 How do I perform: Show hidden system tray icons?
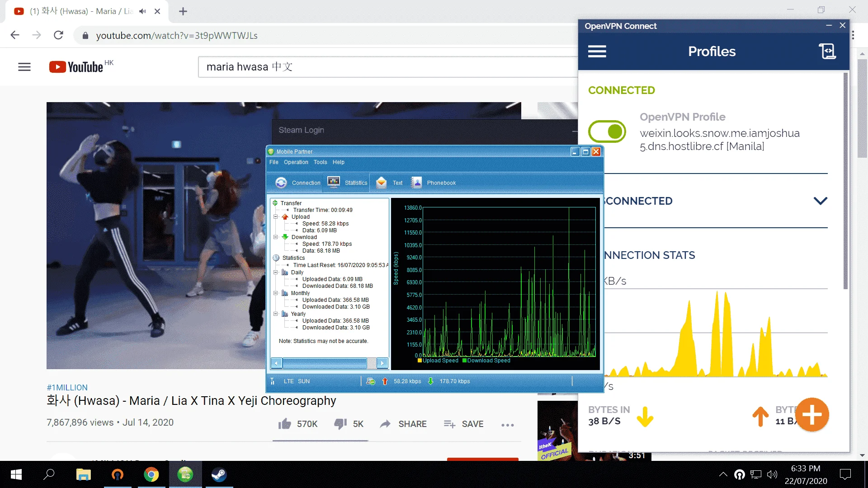click(x=723, y=474)
